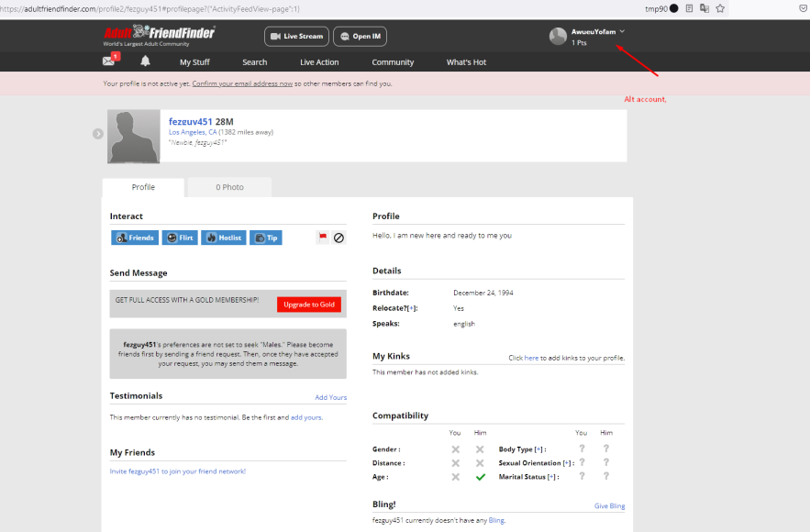Click the Add Yours testimonial link
Image resolution: width=810 pixels, height=532 pixels.
pyautogui.click(x=330, y=397)
